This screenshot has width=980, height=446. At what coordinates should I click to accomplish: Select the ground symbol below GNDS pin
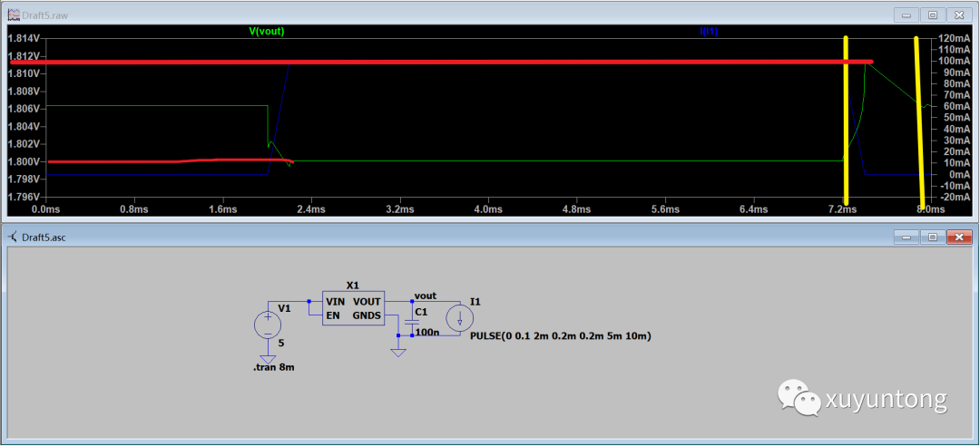point(398,353)
